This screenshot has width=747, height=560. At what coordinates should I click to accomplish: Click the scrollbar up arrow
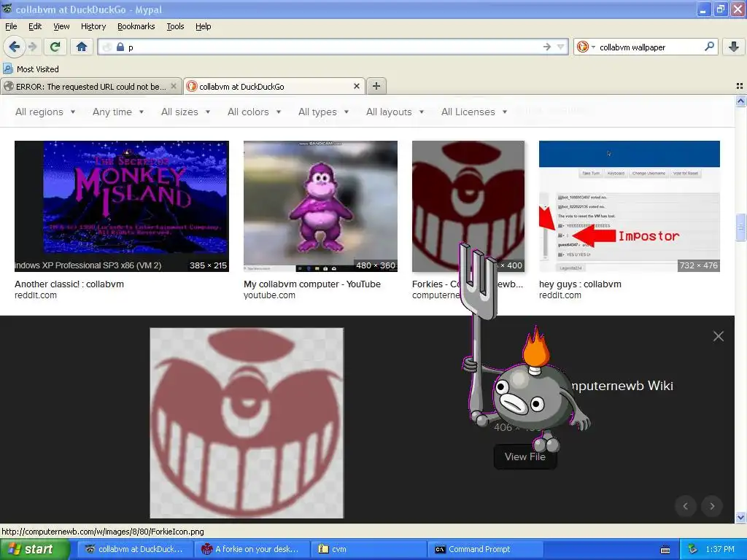click(x=740, y=101)
